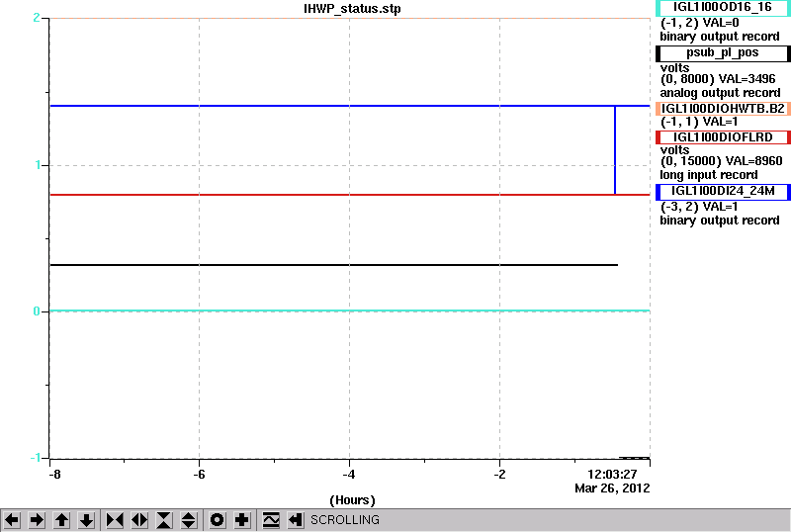Click the -6 x-axis tick label
Screen dimensions: 791x532
tap(200, 475)
